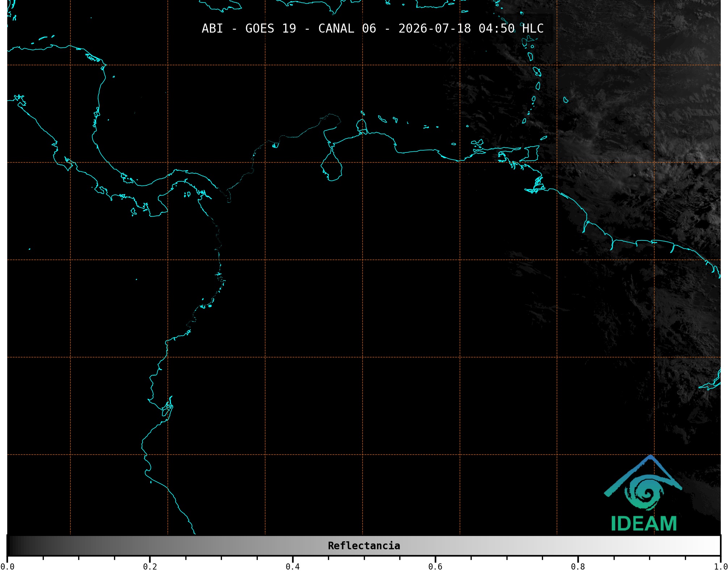Click the image title "ABI - GOES 19 - CANAL 06"

(x=289, y=29)
